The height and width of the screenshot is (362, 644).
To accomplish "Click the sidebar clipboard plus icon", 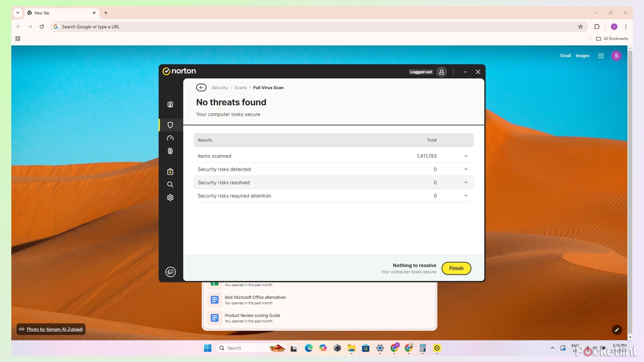I will click(170, 172).
